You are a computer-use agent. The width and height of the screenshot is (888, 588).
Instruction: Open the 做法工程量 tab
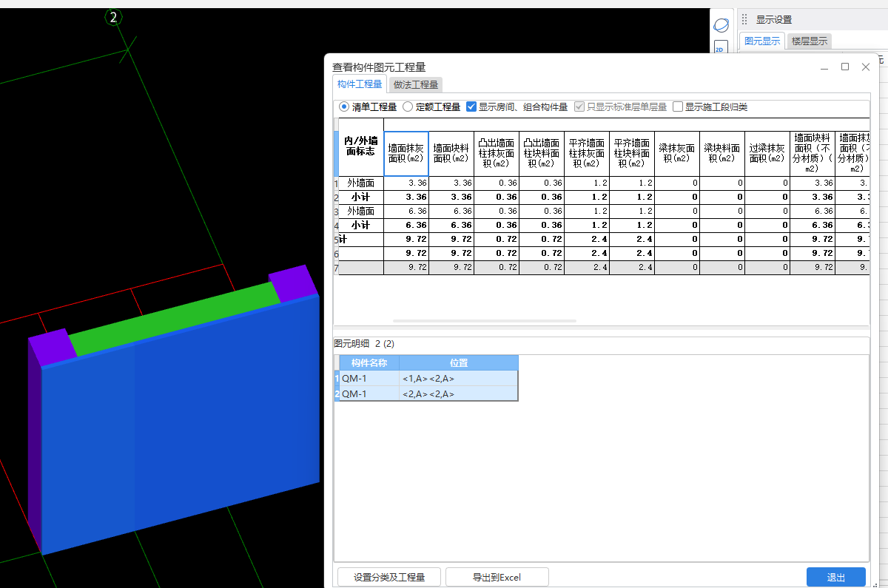(x=416, y=84)
